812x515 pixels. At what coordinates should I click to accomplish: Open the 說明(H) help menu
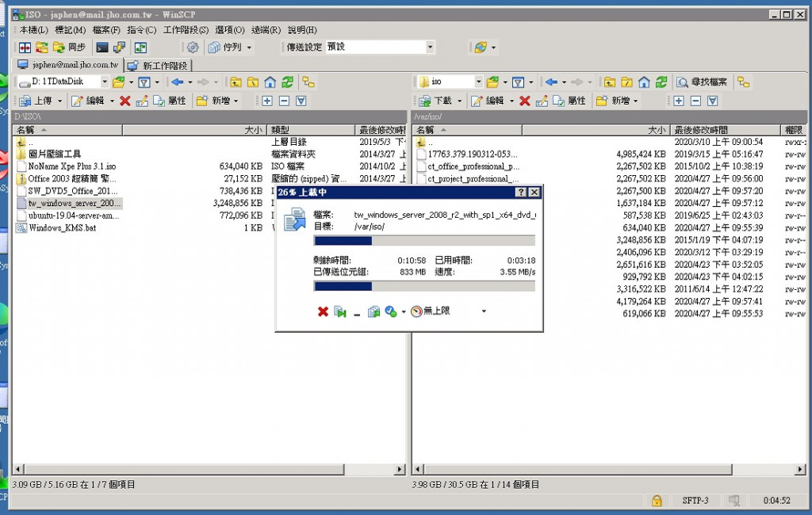[302, 30]
